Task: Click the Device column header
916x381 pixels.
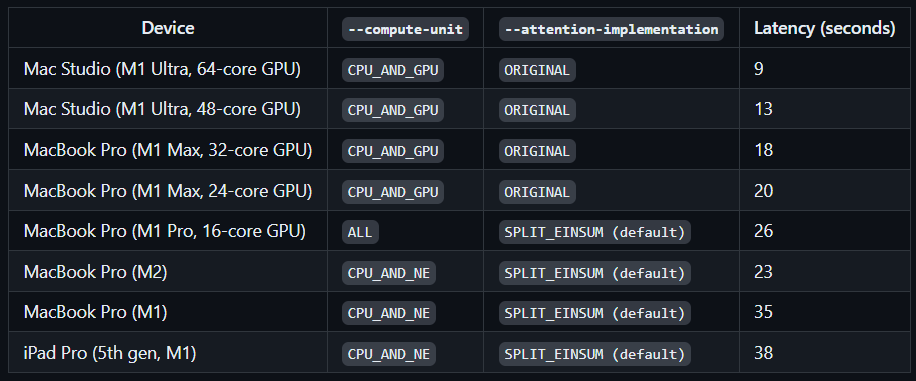Action: pyautogui.click(x=168, y=28)
